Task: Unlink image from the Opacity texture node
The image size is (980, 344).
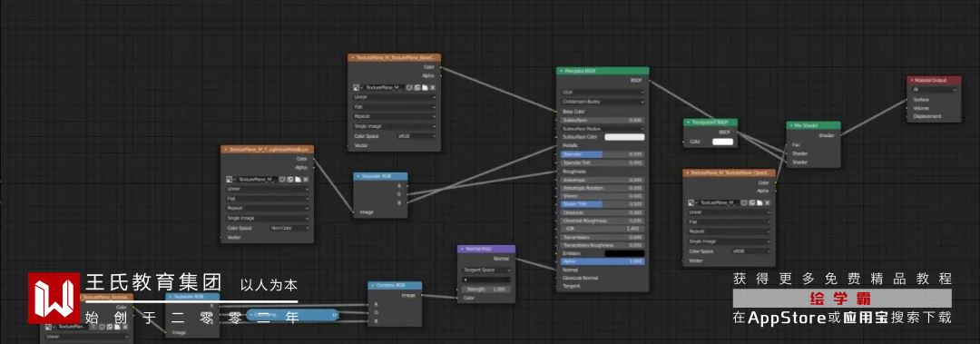Action: (768, 202)
